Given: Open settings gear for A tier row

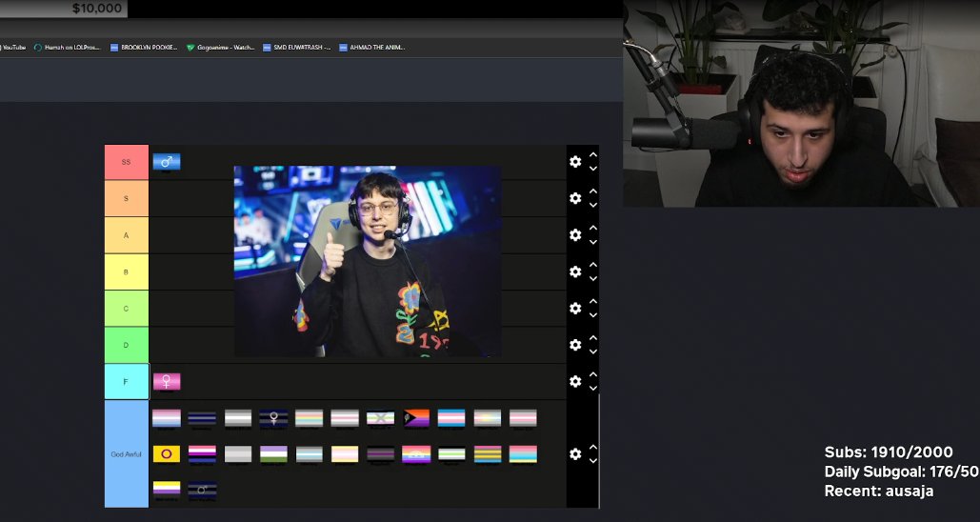Looking at the screenshot, I should point(575,235).
